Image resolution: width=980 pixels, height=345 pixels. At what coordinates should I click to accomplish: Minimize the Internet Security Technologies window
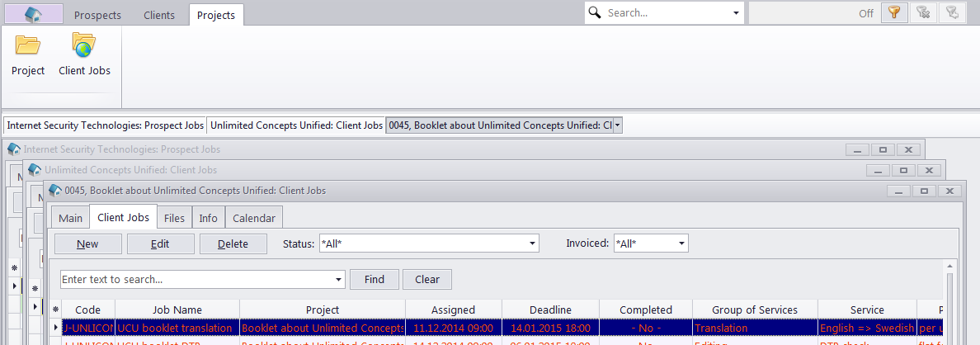click(857, 150)
